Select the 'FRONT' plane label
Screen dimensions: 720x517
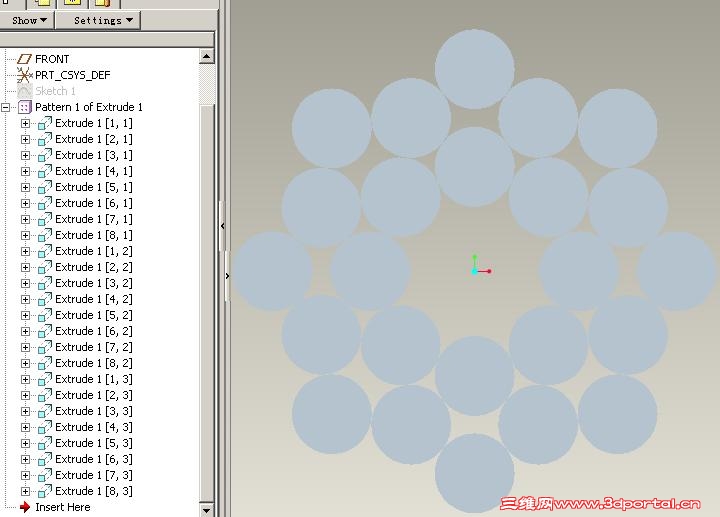coord(52,59)
